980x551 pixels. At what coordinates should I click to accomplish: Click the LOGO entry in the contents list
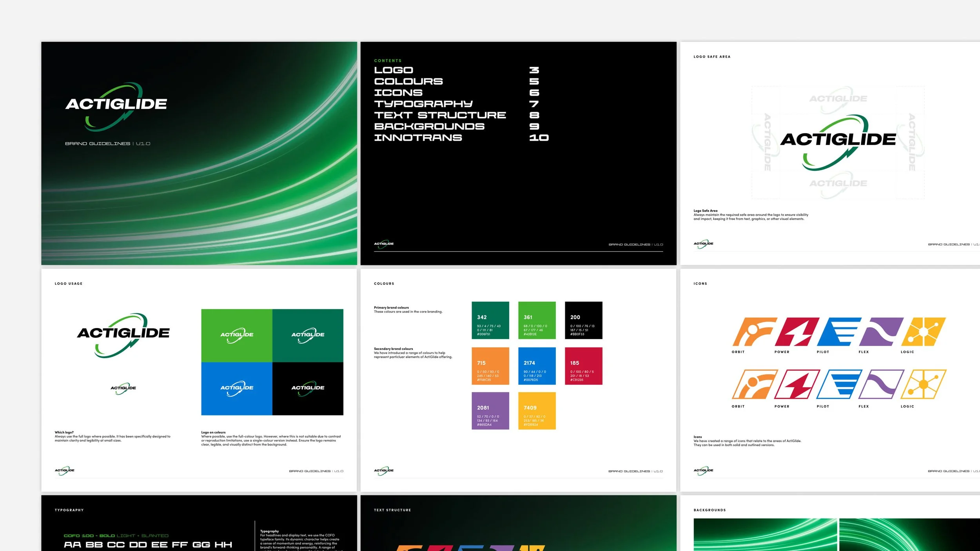[x=394, y=70]
